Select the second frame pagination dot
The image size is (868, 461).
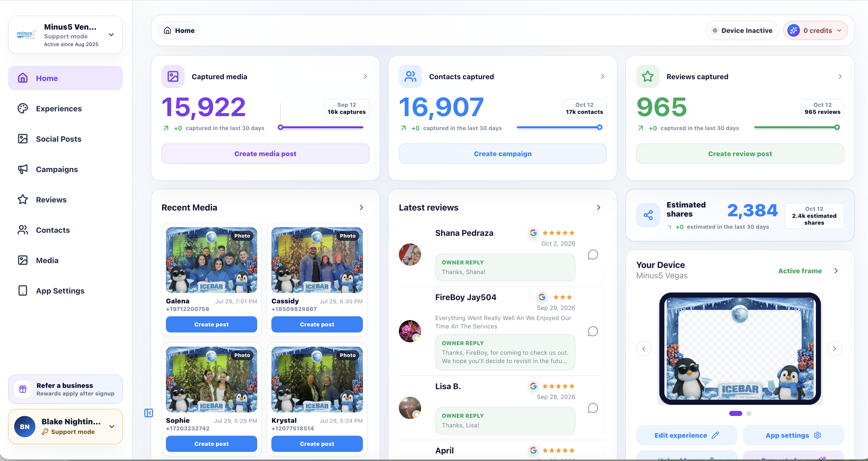(x=749, y=413)
